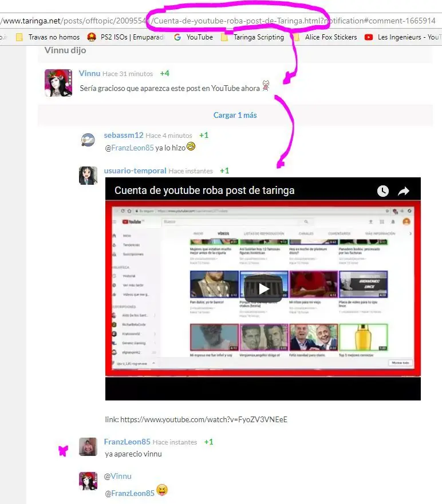Click the +1 score on sebassm12's reply
442x504 pixels.
(x=204, y=136)
